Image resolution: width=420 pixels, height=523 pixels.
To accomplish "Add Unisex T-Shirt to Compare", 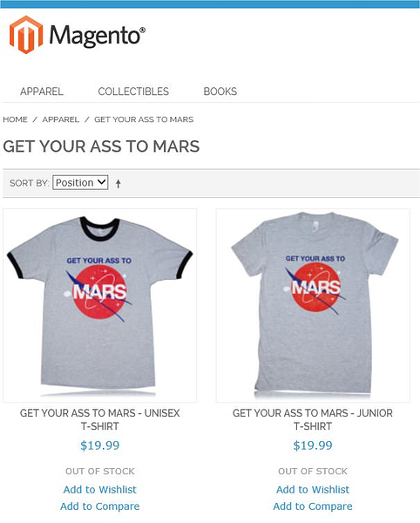I will point(100,506).
